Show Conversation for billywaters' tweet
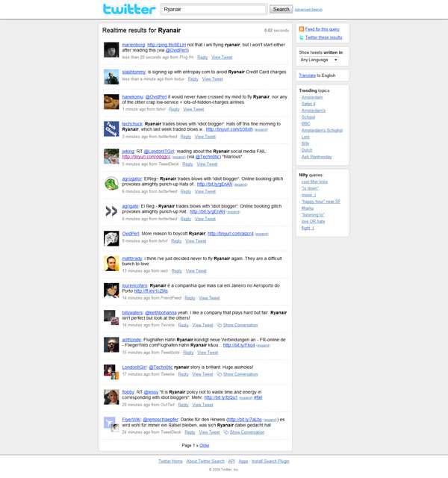The image size is (448, 478). (240, 326)
